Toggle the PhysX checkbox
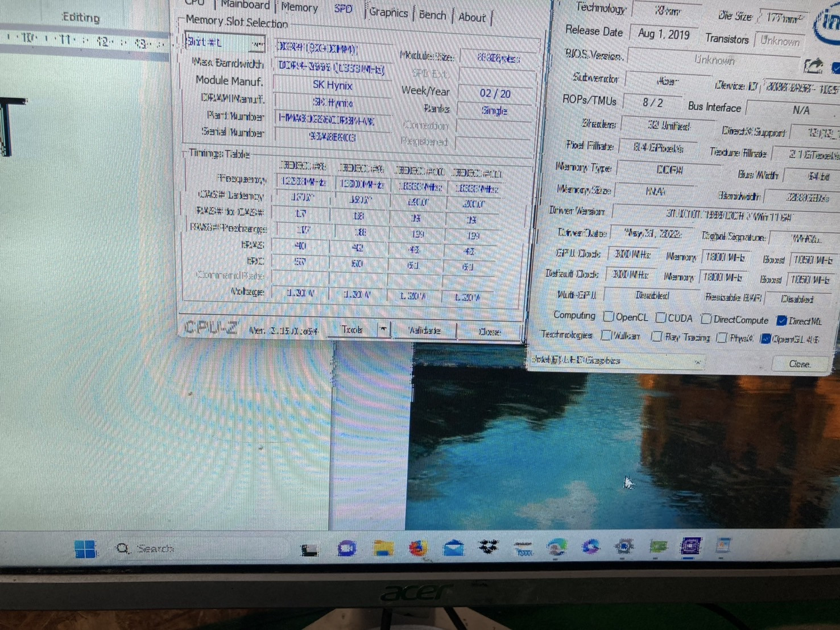The width and height of the screenshot is (840, 630). (x=722, y=338)
